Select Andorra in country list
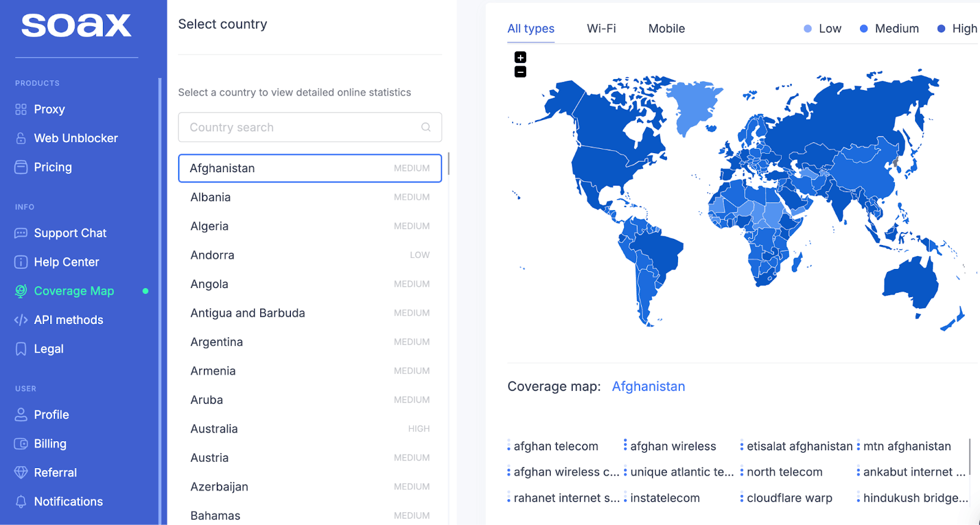Image resolution: width=980 pixels, height=525 pixels. coord(310,255)
